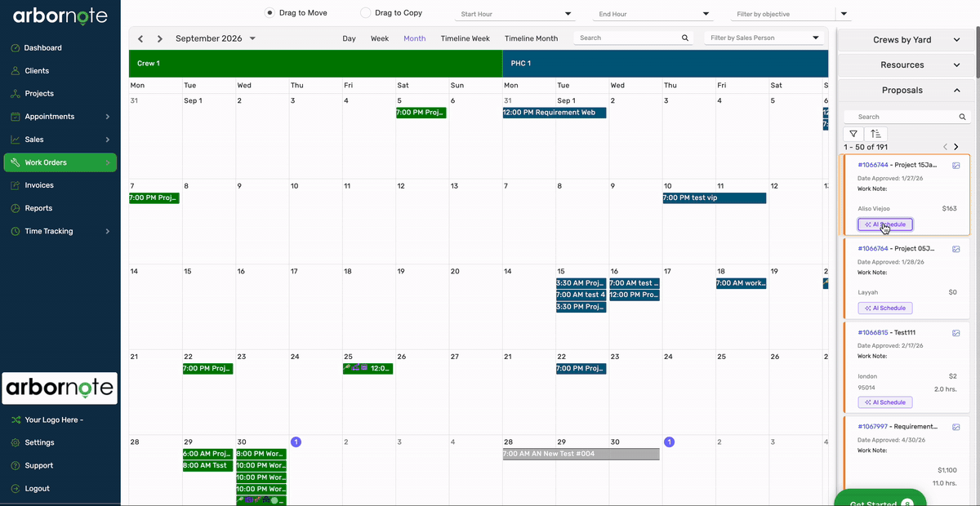Image resolution: width=980 pixels, height=506 pixels.
Task: Switch to Timeline Month view
Action: pos(531,38)
